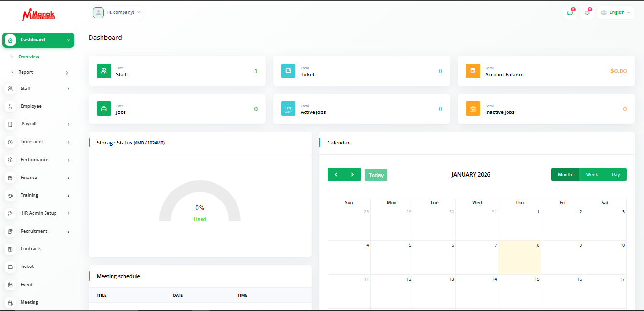Go to next month in calendar
This screenshot has width=644, height=311.
[352, 175]
